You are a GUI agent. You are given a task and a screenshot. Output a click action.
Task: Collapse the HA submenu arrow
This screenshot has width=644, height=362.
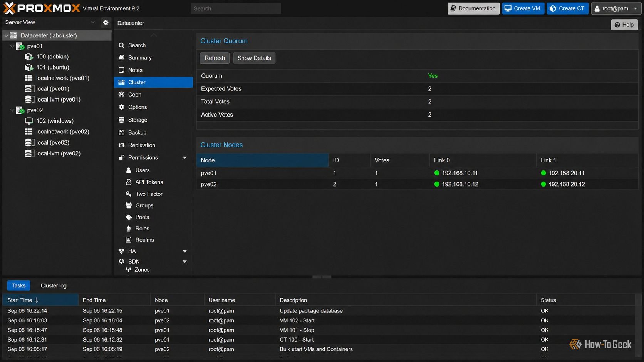click(x=185, y=251)
